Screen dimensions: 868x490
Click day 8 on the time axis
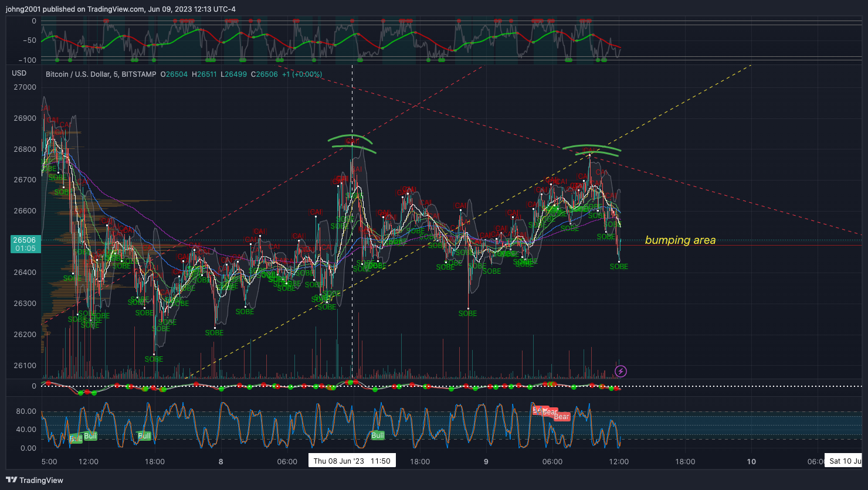(x=221, y=461)
